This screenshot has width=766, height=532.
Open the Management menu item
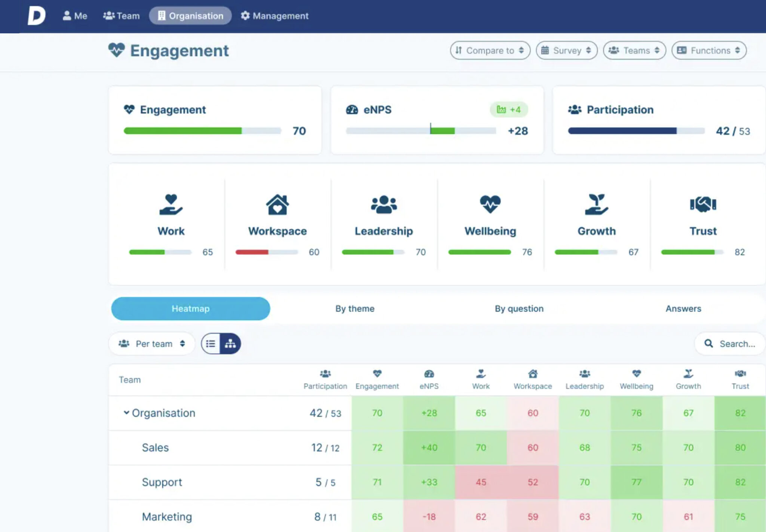[x=275, y=16]
